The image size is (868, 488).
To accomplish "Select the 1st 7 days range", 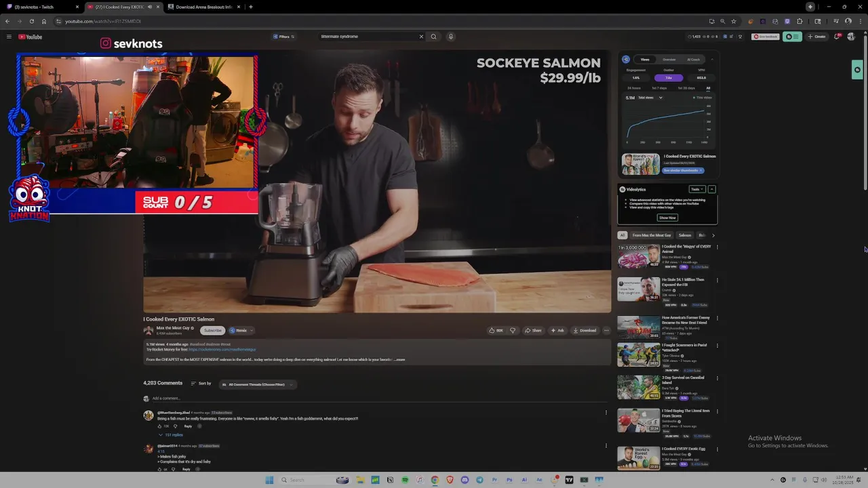I will tap(658, 88).
